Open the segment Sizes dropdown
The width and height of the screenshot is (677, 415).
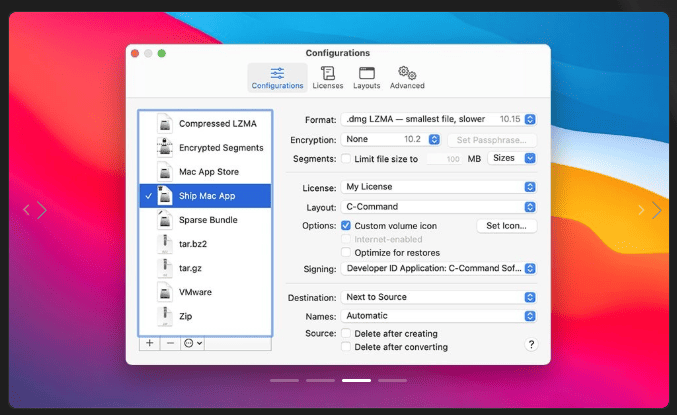[x=512, y=158]
